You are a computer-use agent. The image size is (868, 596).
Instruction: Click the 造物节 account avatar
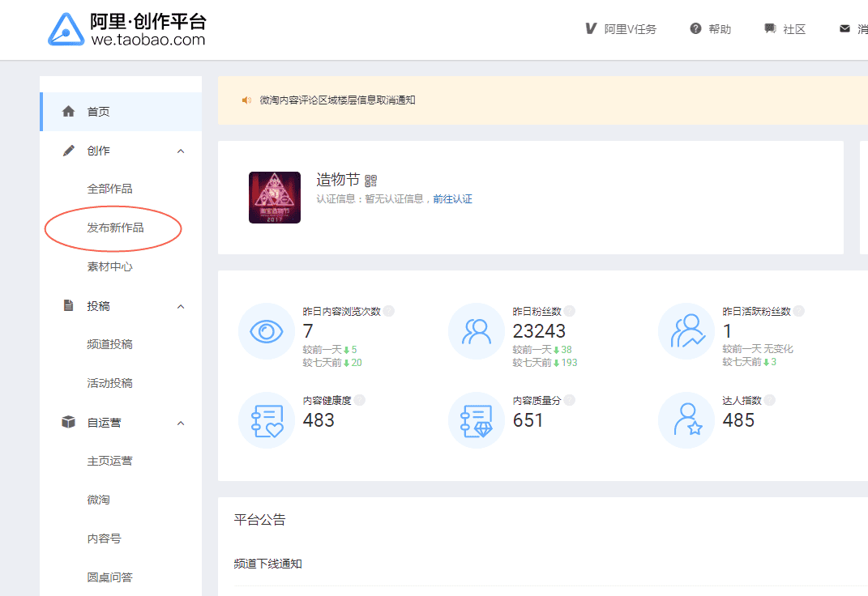[275, 198]
